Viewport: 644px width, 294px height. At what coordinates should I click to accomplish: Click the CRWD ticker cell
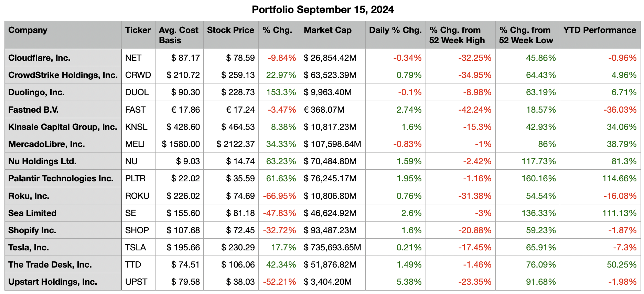pos(138,75)
